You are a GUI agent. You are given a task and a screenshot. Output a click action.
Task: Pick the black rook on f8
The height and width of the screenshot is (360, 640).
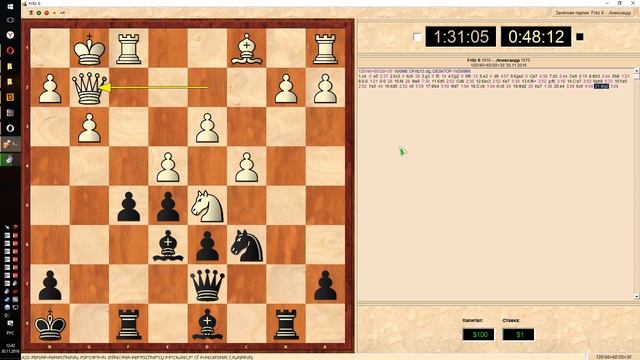click(x=129, y=324)
